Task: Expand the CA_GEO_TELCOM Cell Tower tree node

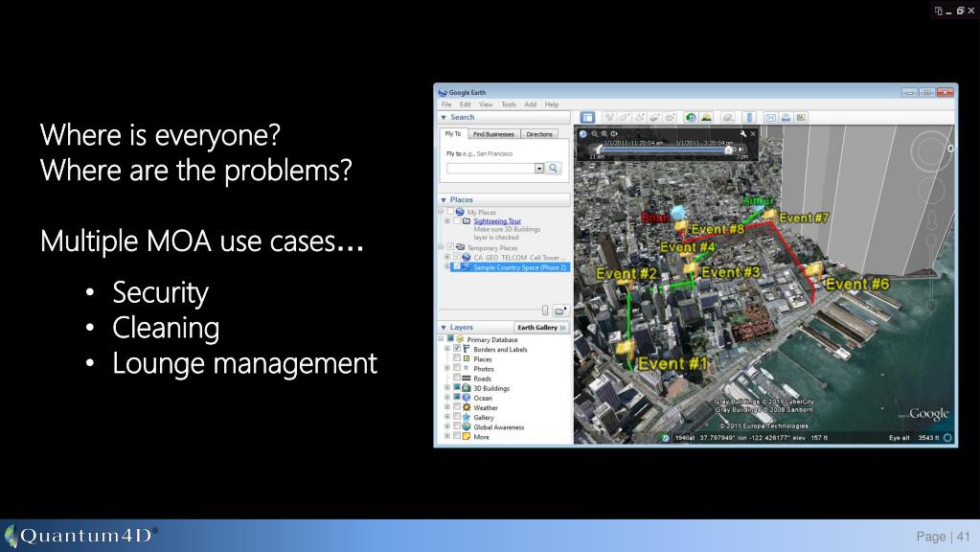Action: click(x=446, y=257)
